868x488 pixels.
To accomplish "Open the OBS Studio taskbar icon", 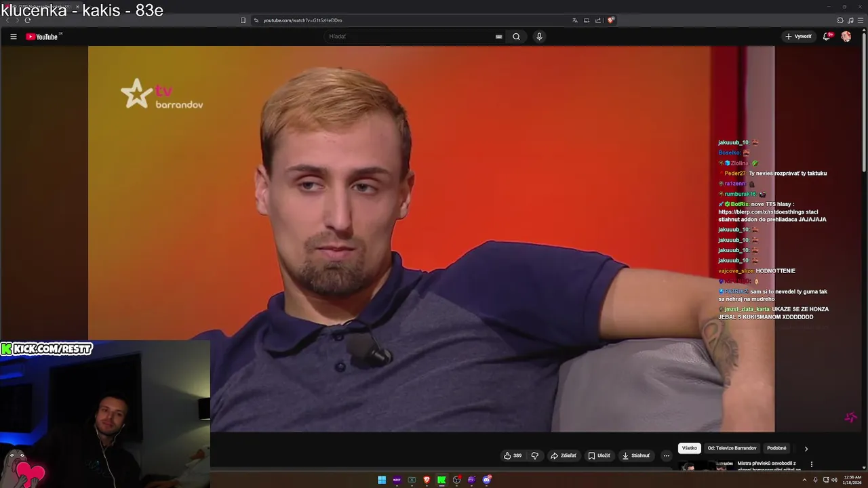I will (x=456, y=480).
